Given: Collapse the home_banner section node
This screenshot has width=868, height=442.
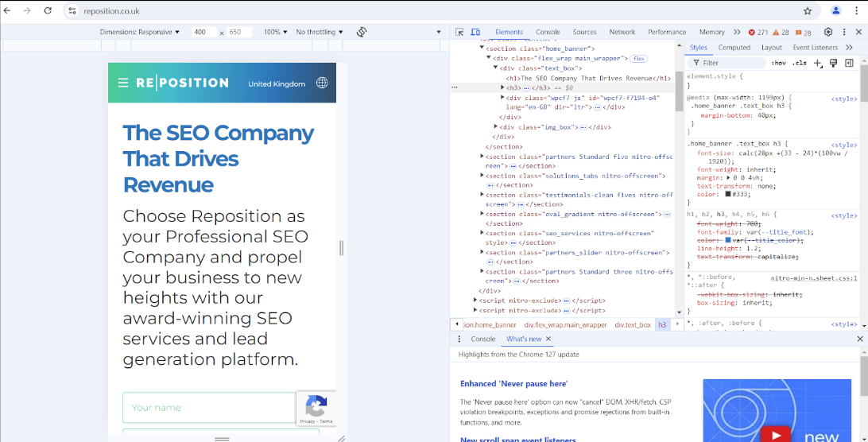Looking at the screenshot, I should [482, 48].
